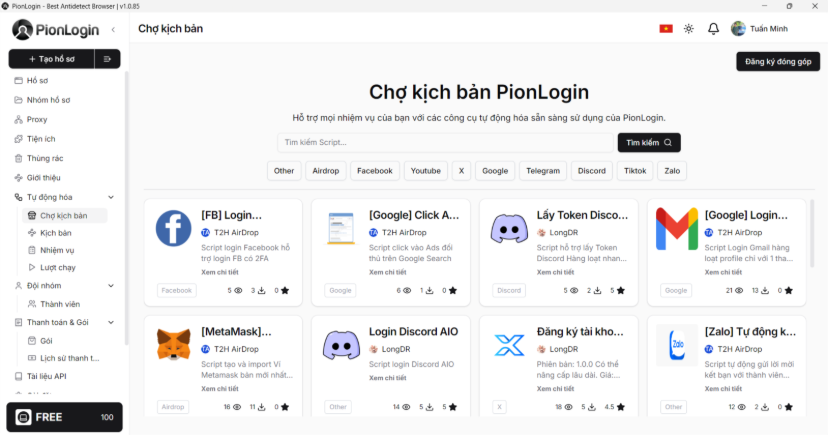Filter scripts by Zalo category

pyautogui.click(x=672, y=171)
